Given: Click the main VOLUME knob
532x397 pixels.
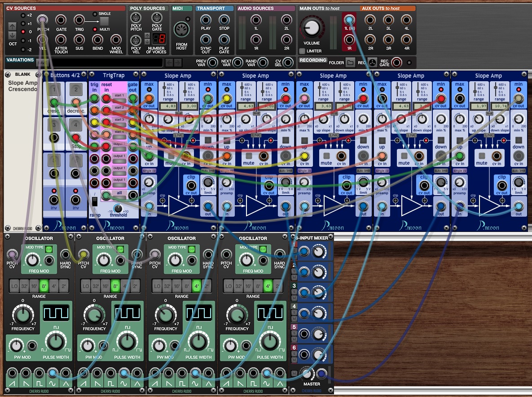Looking at the screenshot, I should point(309,28).
